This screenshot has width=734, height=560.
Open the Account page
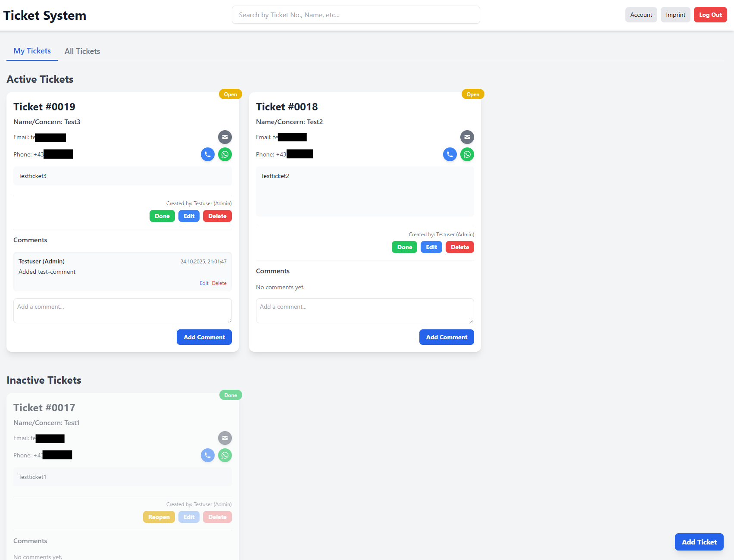tap(641, 14)
